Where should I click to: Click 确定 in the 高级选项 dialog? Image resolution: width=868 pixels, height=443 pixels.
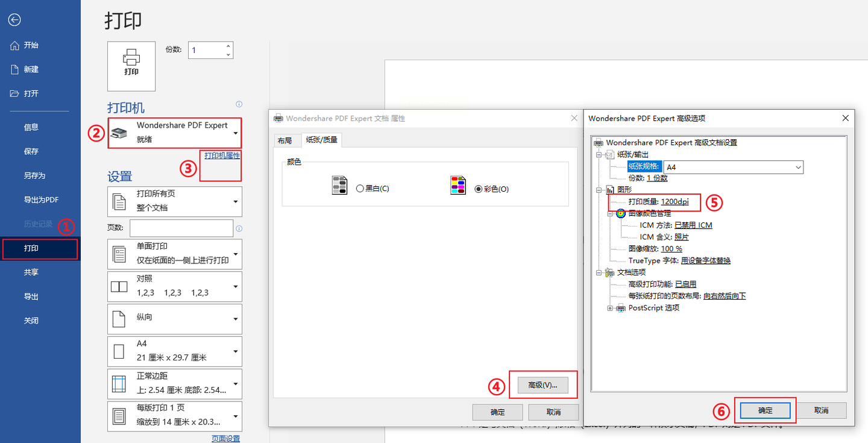click(x=765, y=410)
